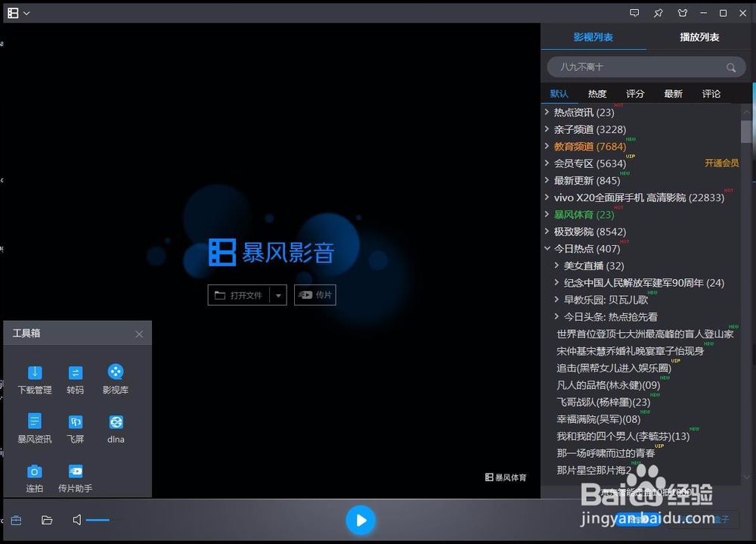This screenshot has width=756, height=544.
Task: Expand 纪念中国人民解放军建军90周年 subcategory
Action: [556, 282]
